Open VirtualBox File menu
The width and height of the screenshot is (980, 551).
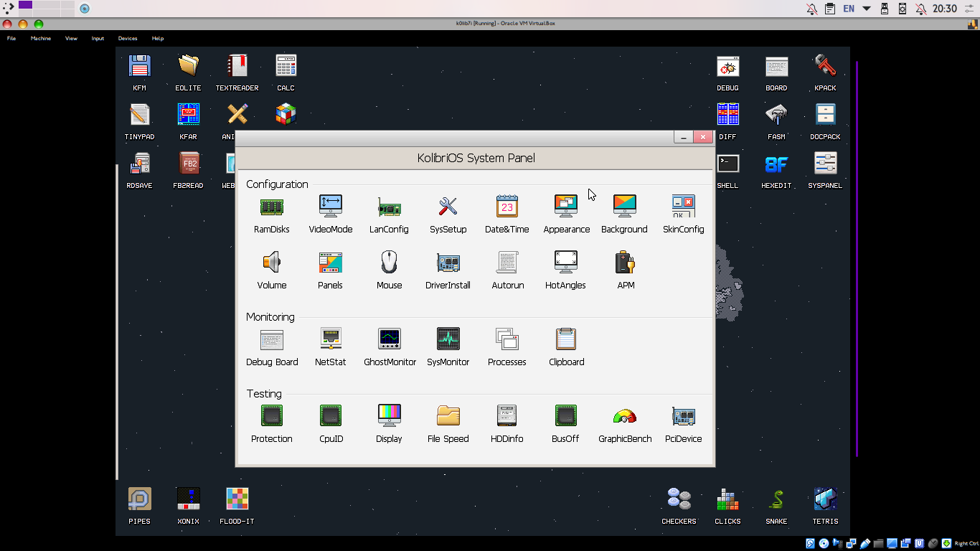[x=11, y=38]
